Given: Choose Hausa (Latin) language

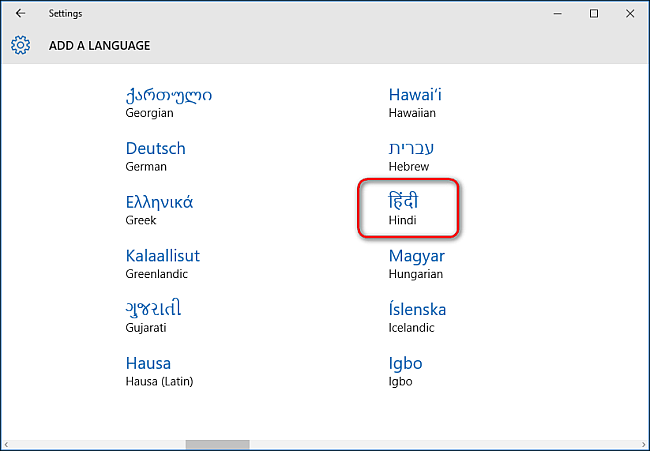Looking at the screenshot, I should [159, 370].
